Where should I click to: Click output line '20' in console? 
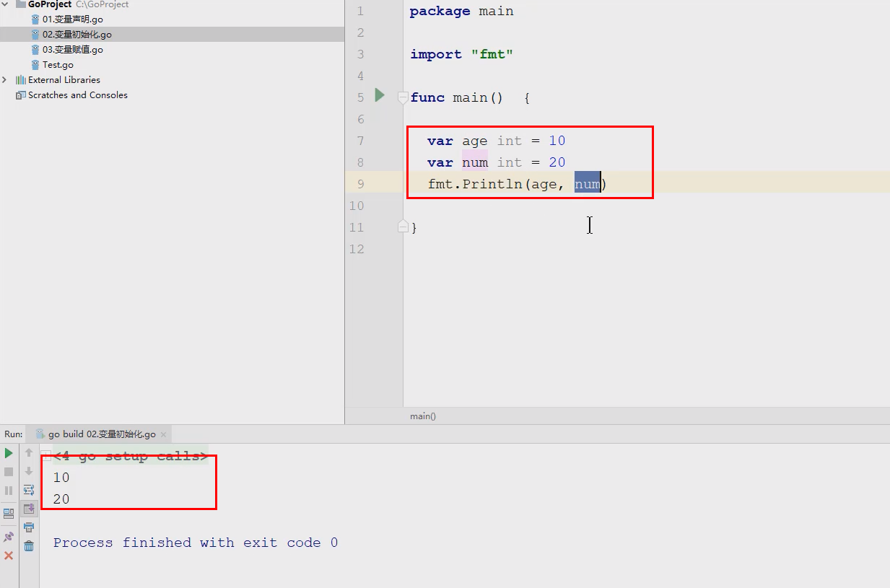click(61, 499)
